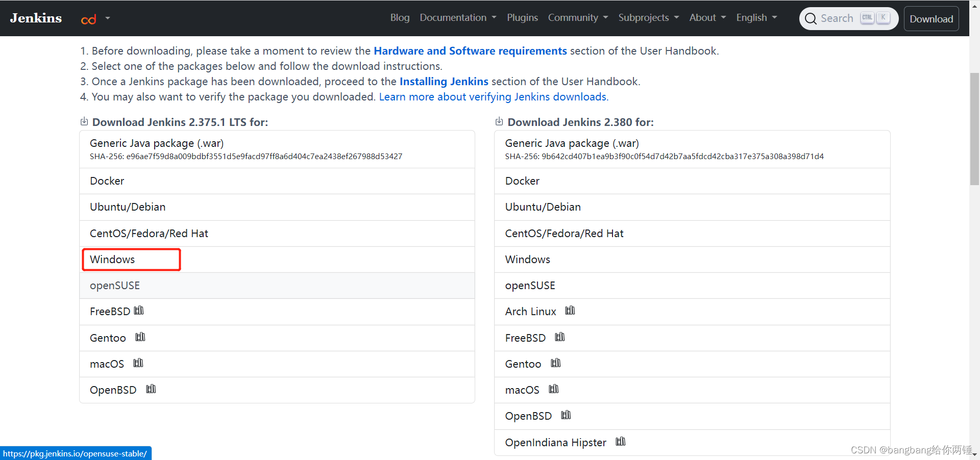This screenshot has width=980, height=460.
Task: Click the download icon beside Jenkins 2.380
Action: tap(499, 121)
